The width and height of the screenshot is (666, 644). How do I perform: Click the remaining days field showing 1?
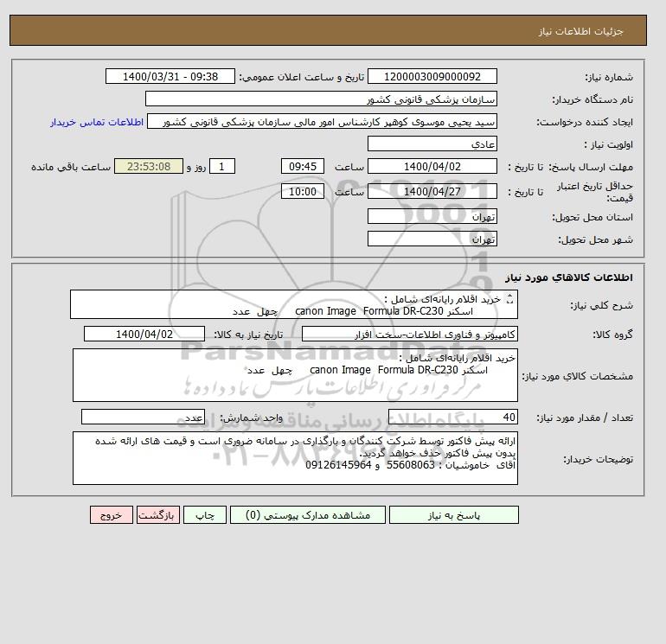click(x=221, y=167)
